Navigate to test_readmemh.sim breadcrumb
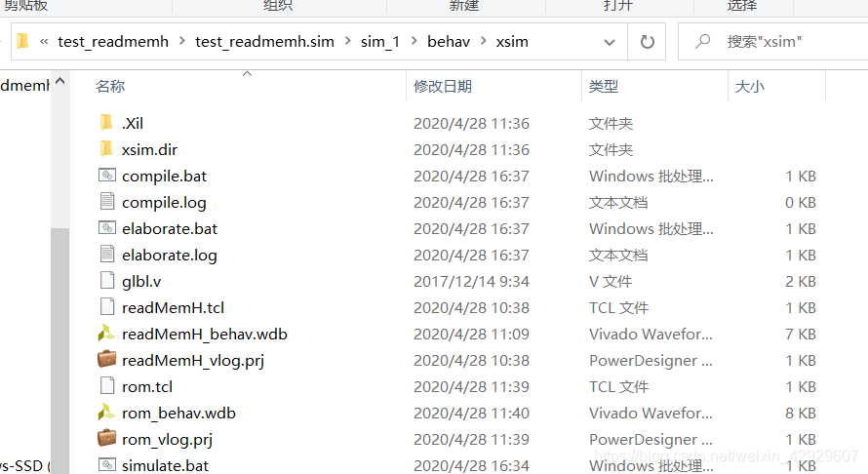Image resolution: width=868 pixels, height=474 pixels. click(264, 42)
